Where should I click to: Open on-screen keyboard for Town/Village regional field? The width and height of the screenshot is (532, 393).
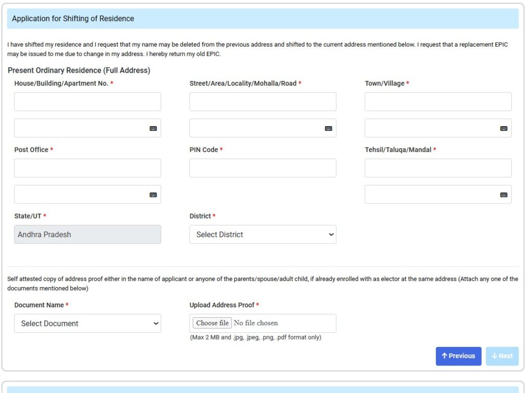tap(503, 128)
